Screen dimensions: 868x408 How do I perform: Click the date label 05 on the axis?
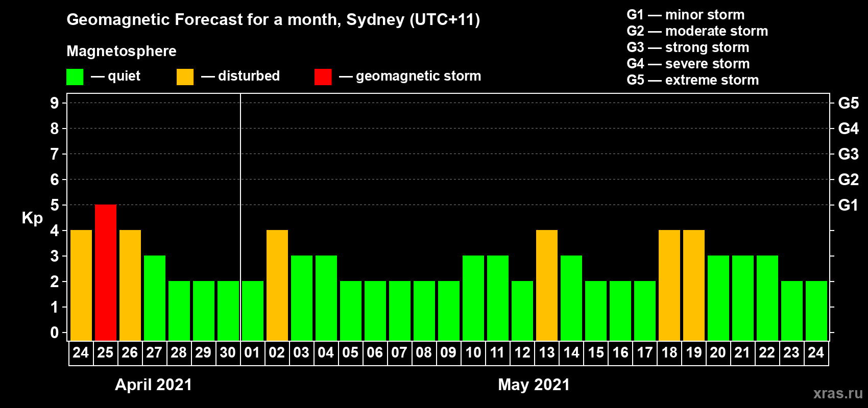[x=350, y=352]
